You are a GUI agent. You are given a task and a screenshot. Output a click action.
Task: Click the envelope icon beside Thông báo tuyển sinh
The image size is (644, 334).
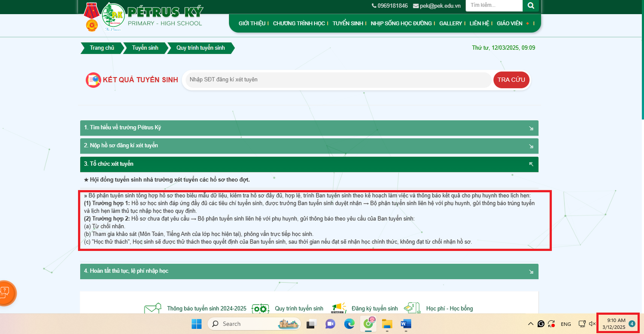[x=153, y=309]
